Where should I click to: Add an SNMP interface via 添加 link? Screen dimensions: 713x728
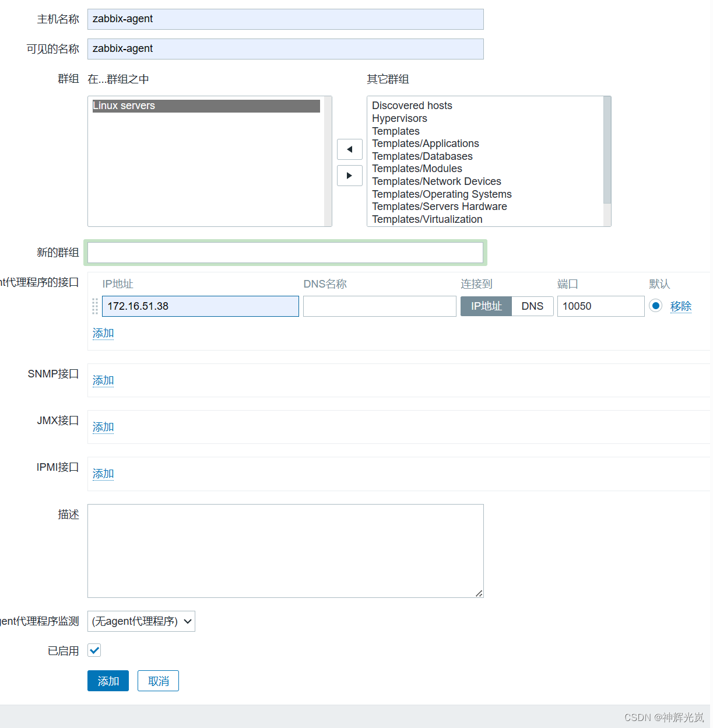(x=103, y=380)
